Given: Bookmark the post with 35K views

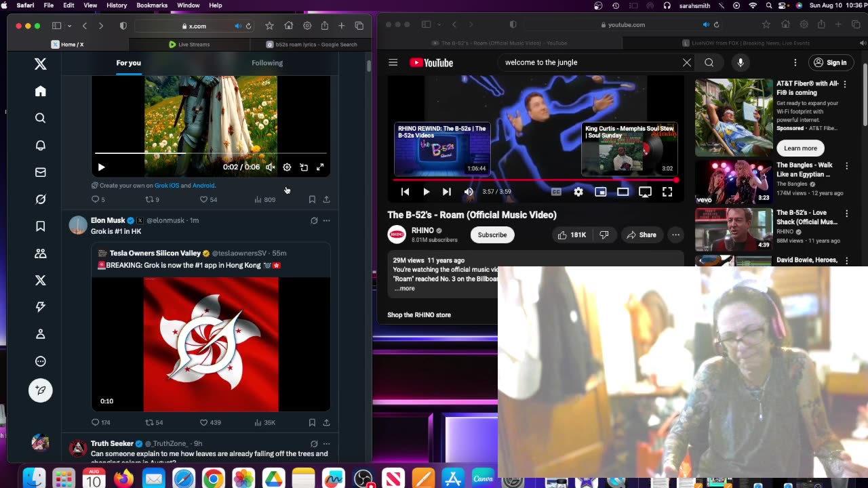Looking at the screenshot, I should [x=312, y=422].
